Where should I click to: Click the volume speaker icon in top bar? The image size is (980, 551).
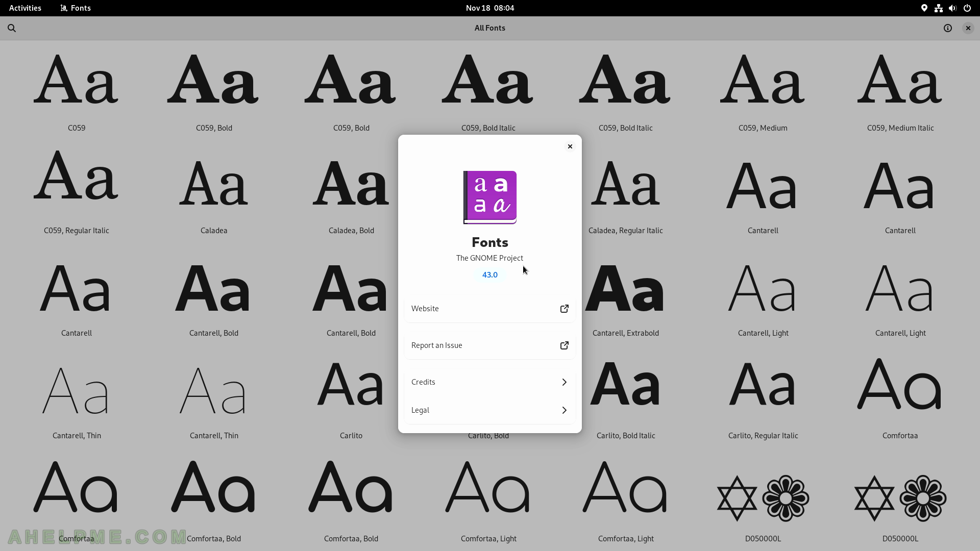click(952, 8)
